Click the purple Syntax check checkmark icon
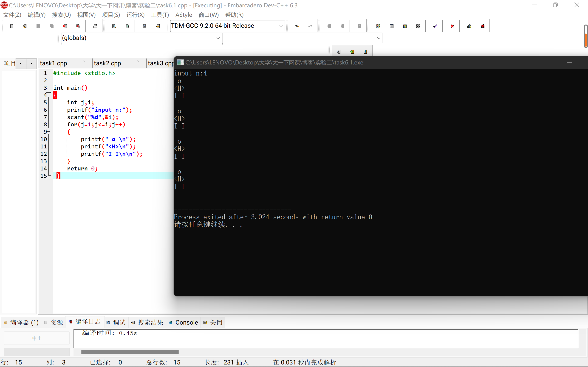 435,26
